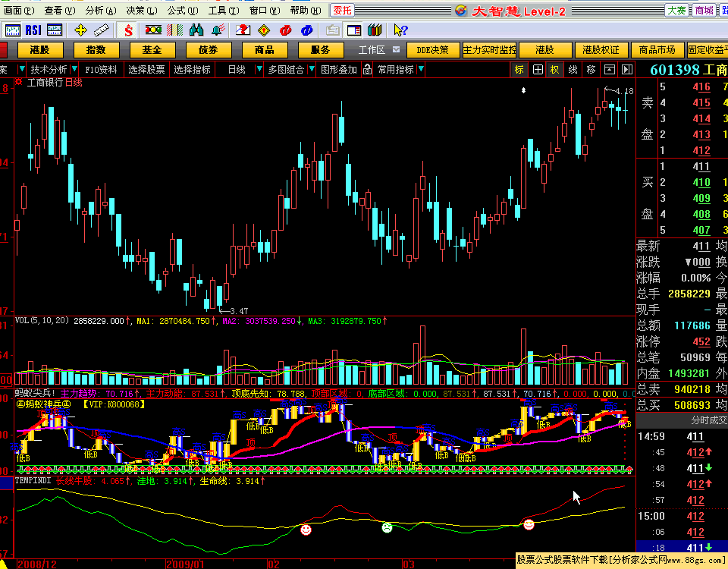Open the F10资料 tab
This screenshot has width=728, height=569.
pyautogui.click(x=101, y=69)
